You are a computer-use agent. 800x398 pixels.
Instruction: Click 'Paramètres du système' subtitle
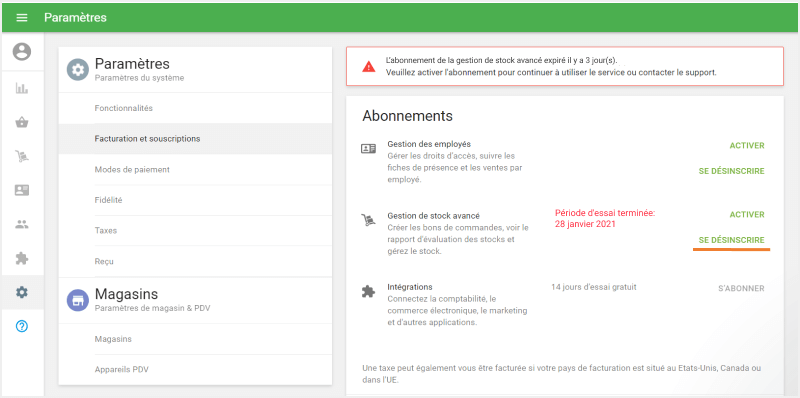tap(139, 78)
